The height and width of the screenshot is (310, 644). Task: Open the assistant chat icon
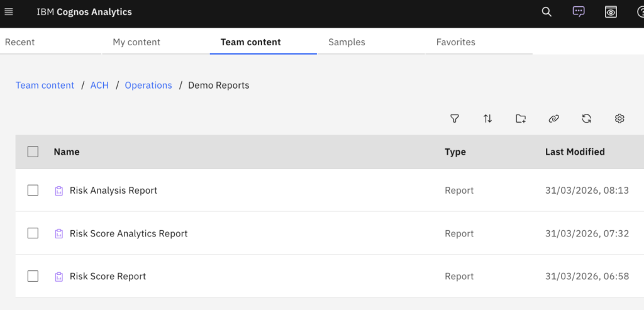(579, 12)
